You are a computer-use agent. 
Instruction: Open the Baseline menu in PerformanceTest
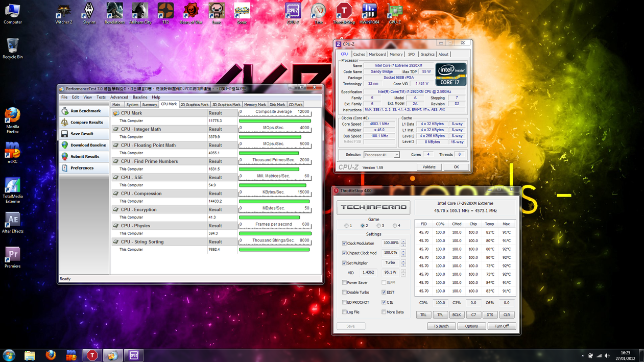point(140,97)
